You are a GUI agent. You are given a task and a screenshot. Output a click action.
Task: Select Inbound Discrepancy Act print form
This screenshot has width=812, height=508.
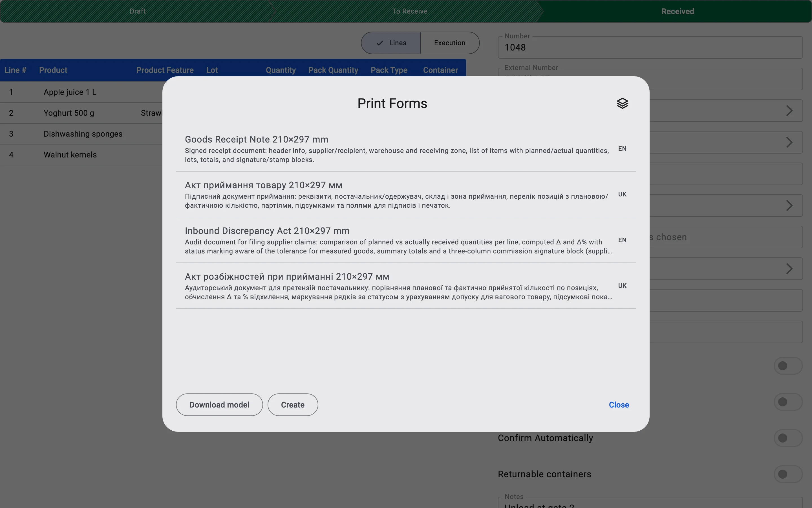click(x=406, y=240)
